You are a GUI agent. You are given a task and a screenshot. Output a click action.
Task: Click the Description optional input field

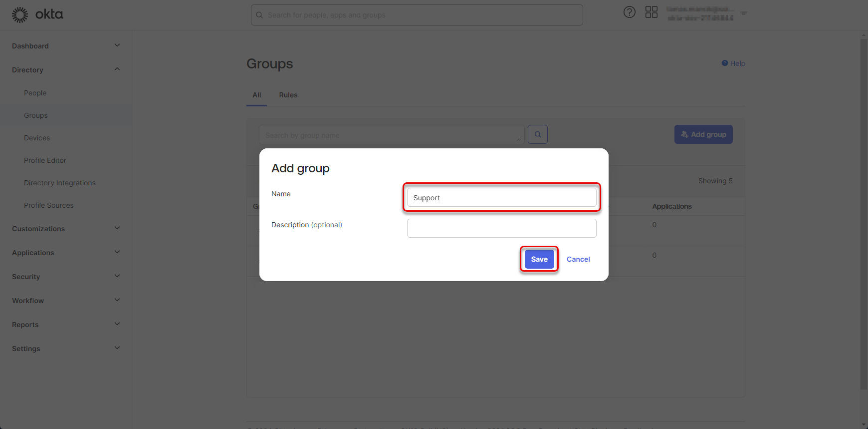(501, 228)
